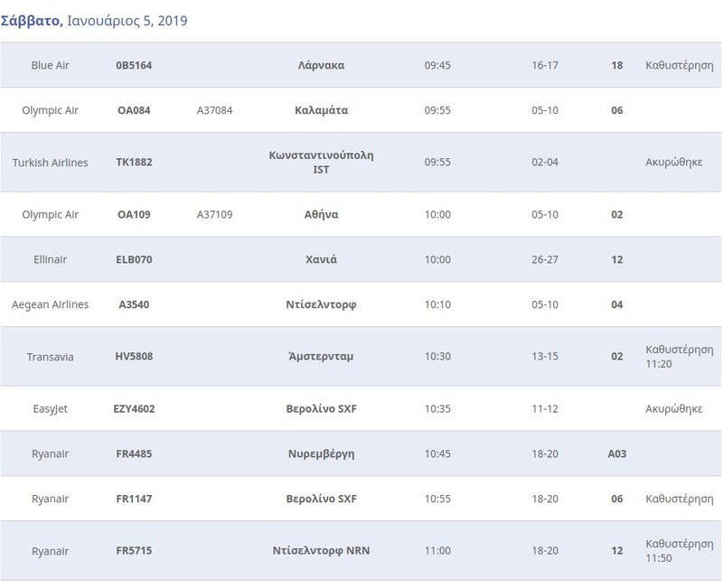Click the codeshare number A37084
Image resolution: width=723 pixels, height=588 pixels.
pyautogui.click(x=214, y=110)
